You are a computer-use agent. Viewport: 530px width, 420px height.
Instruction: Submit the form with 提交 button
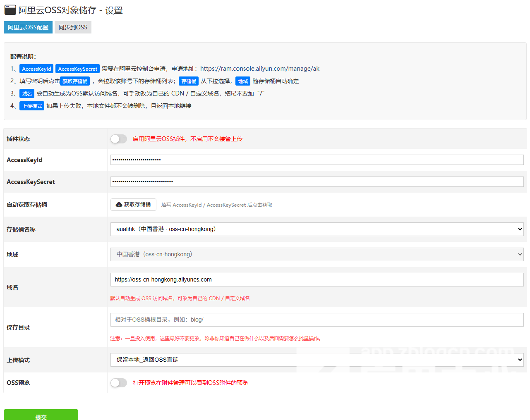click(41, 415)
